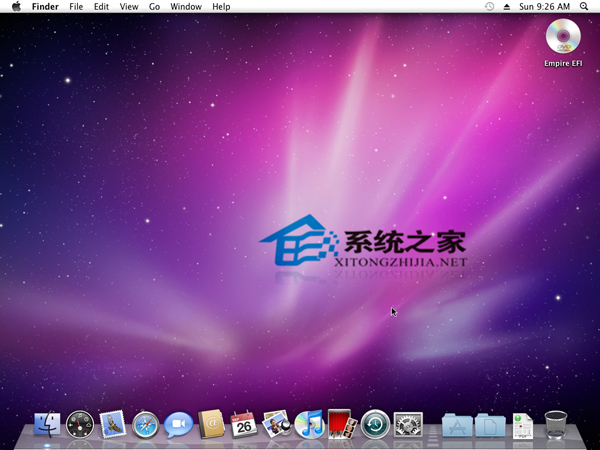Expand the Applications stack in the dock
The width and height of the screenshot is (600, 450).
(457, 425)
